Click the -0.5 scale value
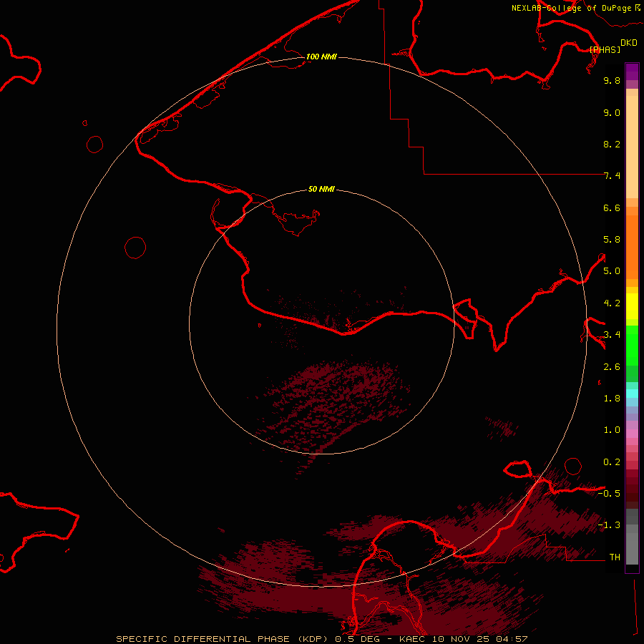The height and width of the screenshot is (644, 644). click(x=609, y=494)
